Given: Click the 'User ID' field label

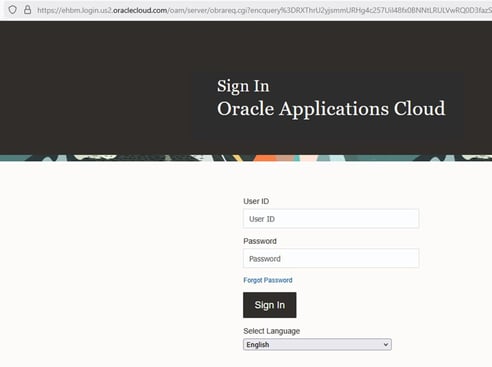Looking at the screenshot, I should pyautogui.click(x=256, y=201).
